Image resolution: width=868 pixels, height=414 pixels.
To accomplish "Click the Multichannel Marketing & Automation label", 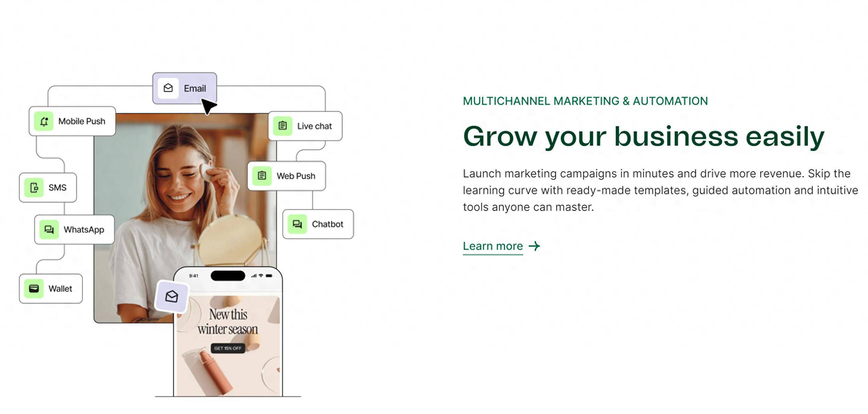I will 585,101.
